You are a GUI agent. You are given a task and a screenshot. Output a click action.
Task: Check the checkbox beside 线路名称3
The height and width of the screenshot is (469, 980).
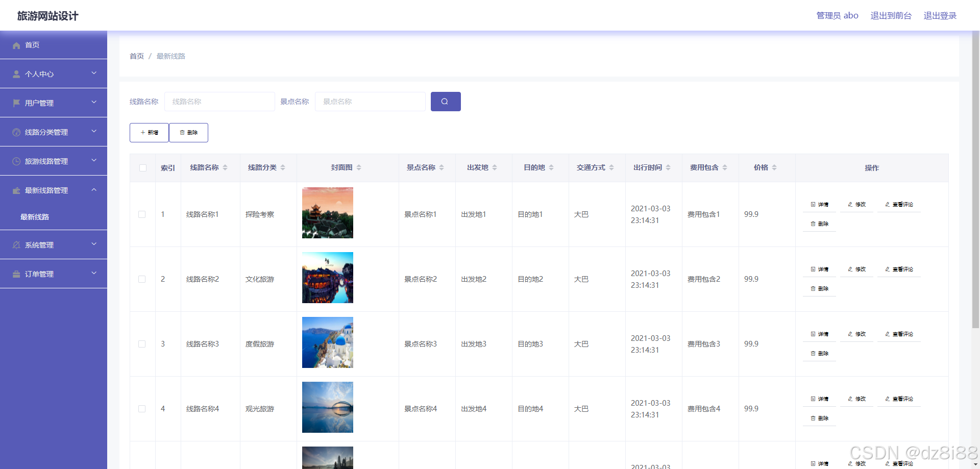[142, 343]
